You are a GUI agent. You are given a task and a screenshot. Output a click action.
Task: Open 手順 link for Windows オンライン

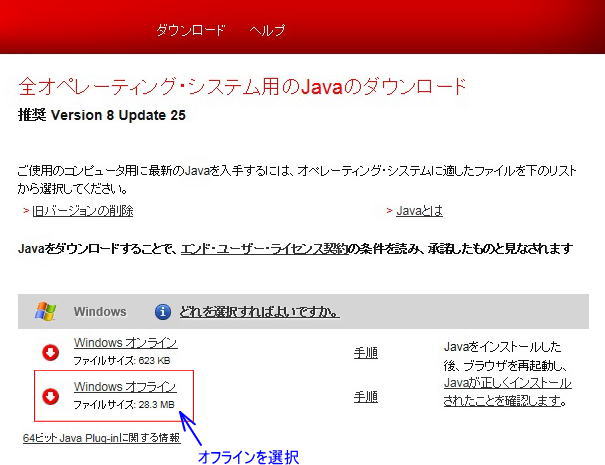point(365,353)
